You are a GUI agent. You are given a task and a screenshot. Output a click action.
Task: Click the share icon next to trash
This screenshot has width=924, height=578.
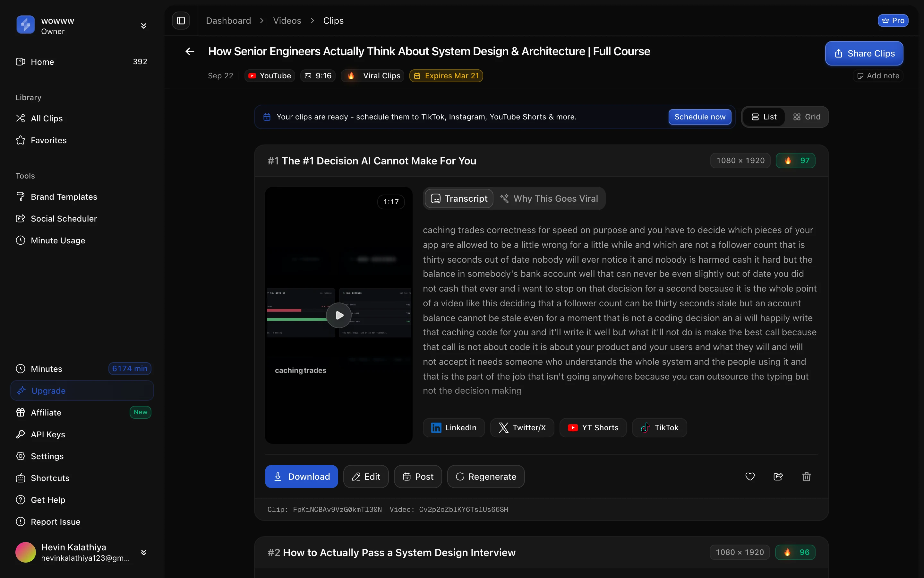click(x=778, y=476)
